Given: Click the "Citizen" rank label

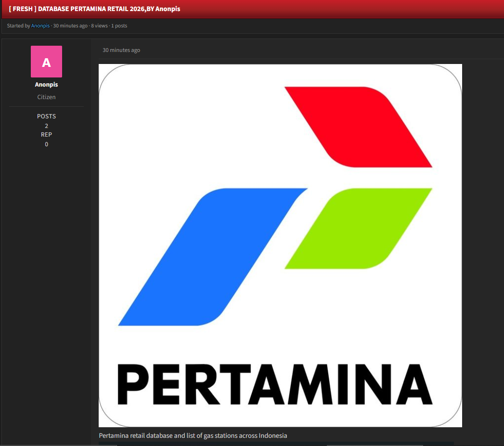Looking at the screenshot, I should point(46,97).
